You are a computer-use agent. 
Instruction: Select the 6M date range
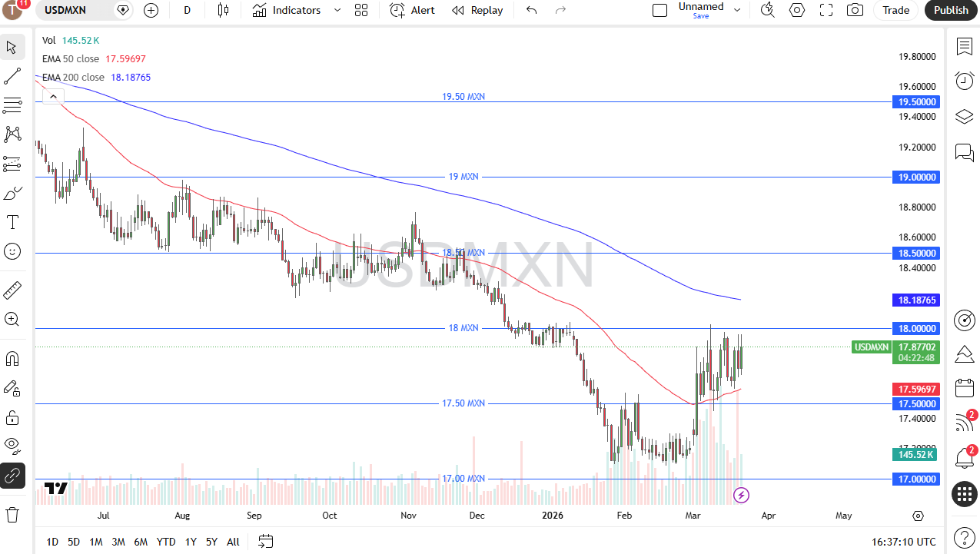(x=141, y=542)
